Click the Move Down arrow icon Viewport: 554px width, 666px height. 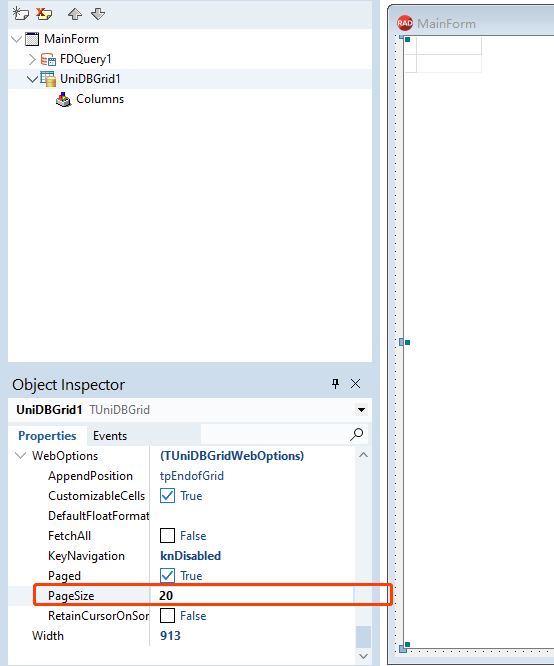click(98, 14)
